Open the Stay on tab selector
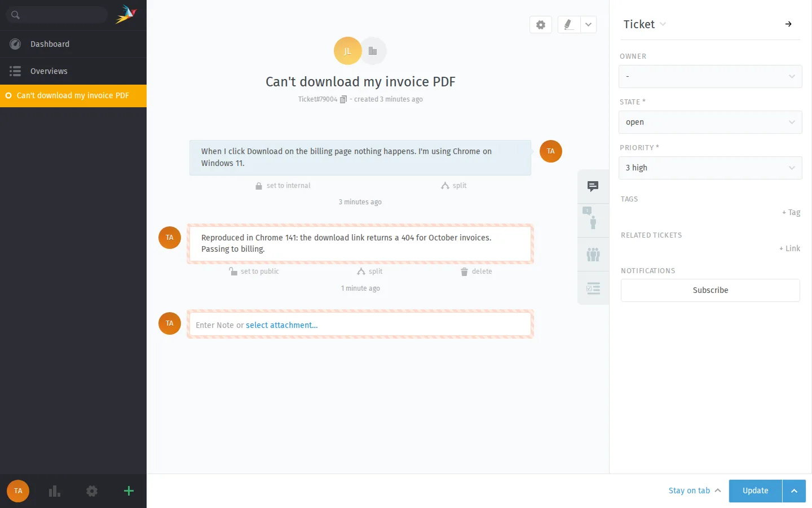This screenshot has height=508, width=812. tap(695, 491)
